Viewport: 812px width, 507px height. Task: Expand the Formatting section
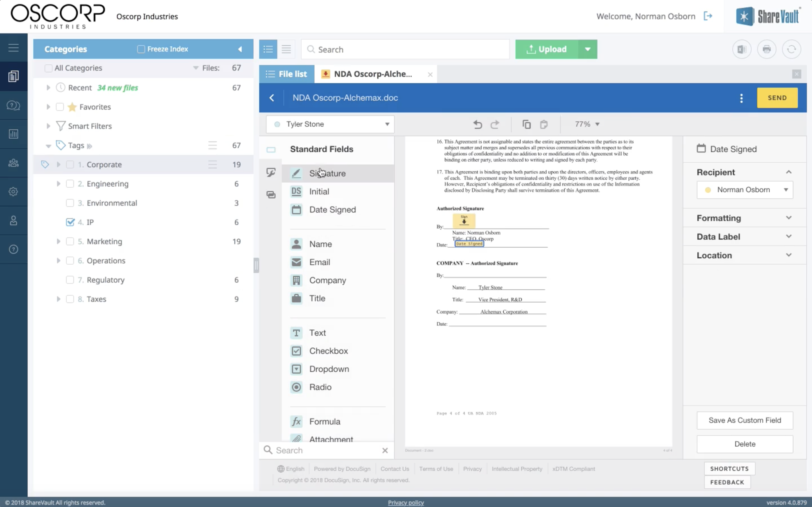(744, 218)
